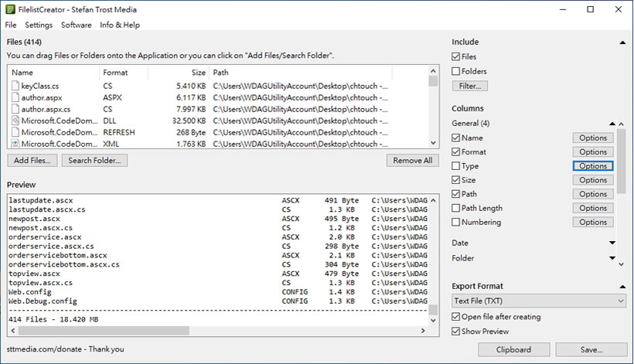Toggle the Type column checkbox
Screen dimensions: 634x364
point(456,166)
